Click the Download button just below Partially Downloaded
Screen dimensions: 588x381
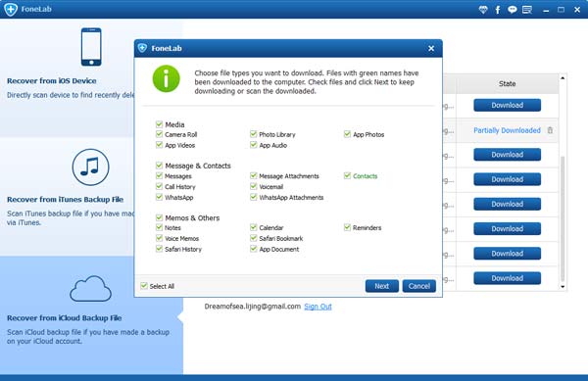coord(507,155)
